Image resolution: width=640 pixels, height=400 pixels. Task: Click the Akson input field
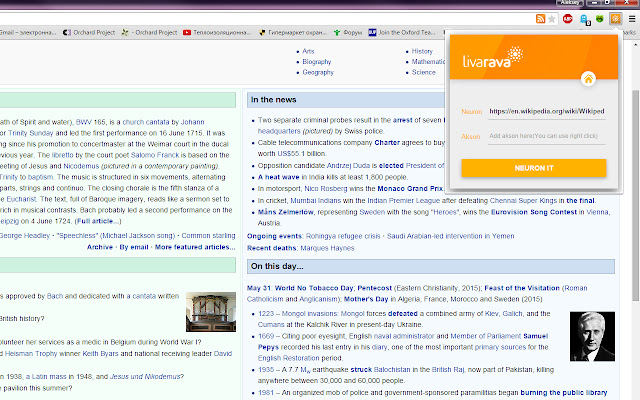[x=546, y=135]
